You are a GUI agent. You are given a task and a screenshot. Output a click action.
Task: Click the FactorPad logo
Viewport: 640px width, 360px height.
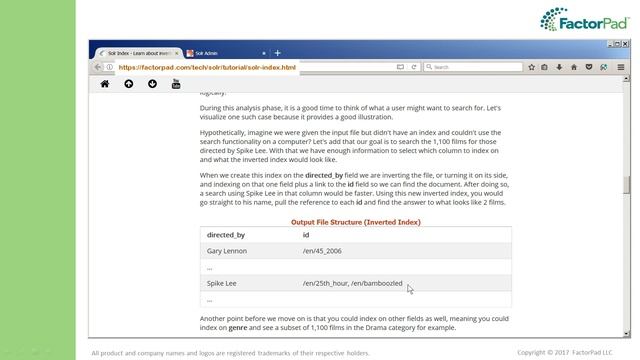coord(584,19)
